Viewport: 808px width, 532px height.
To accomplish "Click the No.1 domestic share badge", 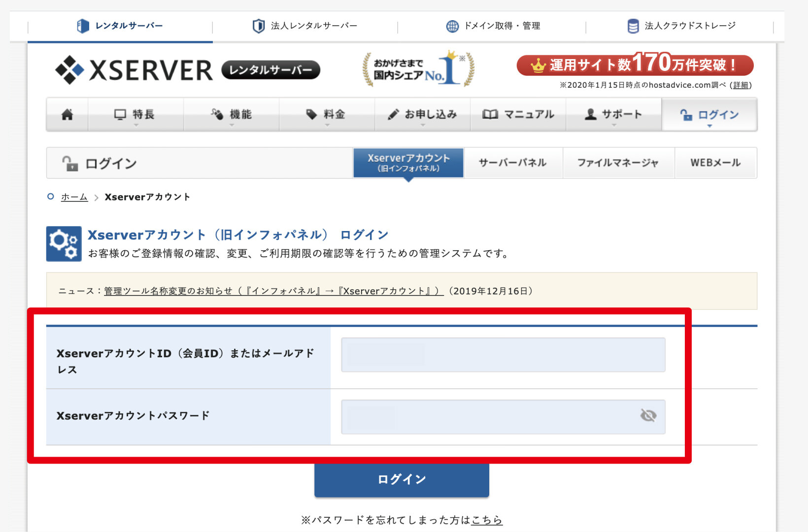I will [x=418, y=69].
